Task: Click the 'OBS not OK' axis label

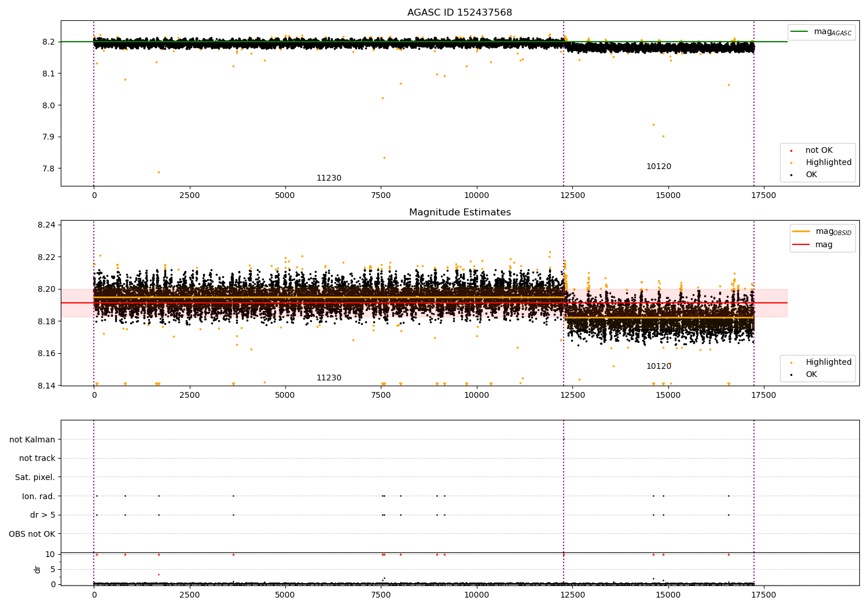Action: [32, 534]
